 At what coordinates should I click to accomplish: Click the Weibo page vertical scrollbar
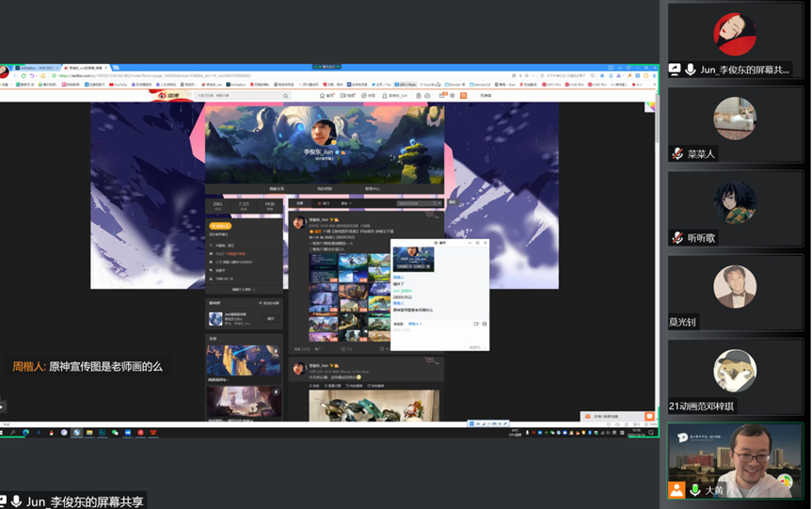pyautogui.click(x=657, y=119)
